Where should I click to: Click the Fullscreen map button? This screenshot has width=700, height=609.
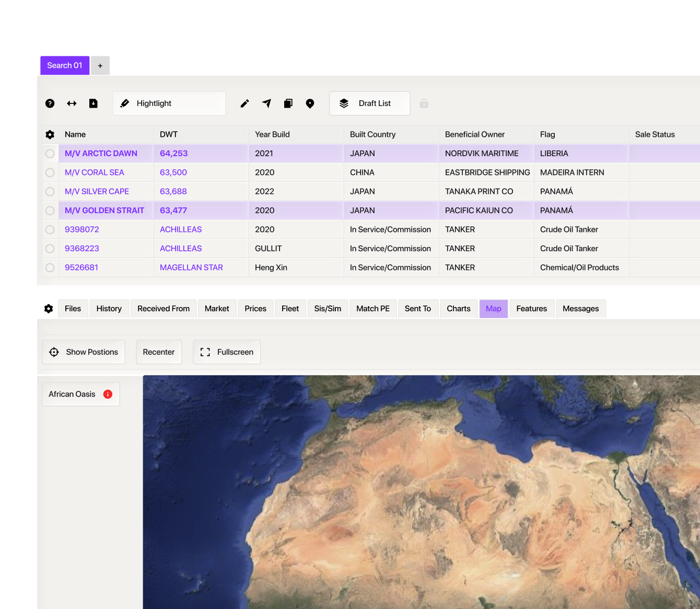227,352
